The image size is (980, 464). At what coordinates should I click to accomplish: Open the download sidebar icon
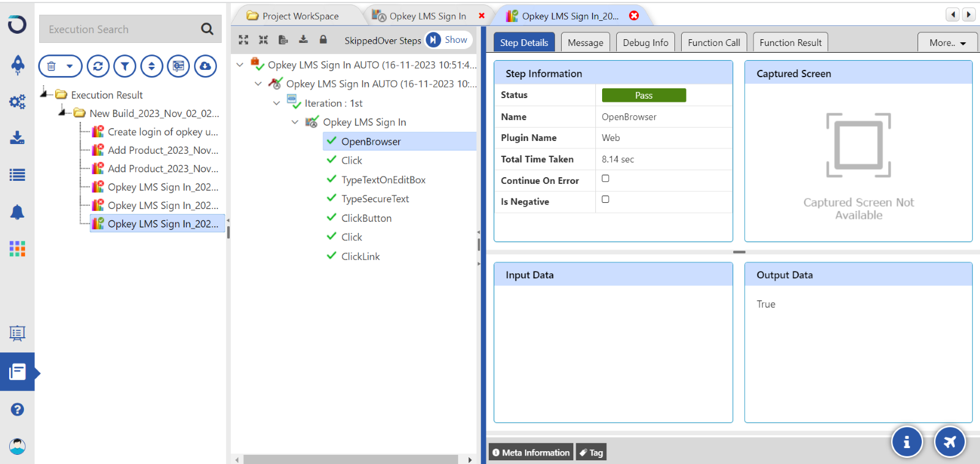point(17,138)
